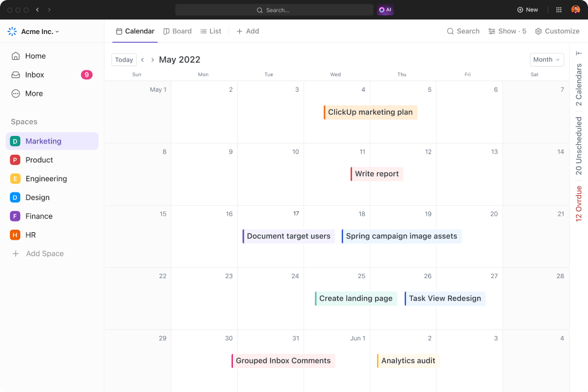Click the More ellipsis icon
588x392 pixels.
16,93
